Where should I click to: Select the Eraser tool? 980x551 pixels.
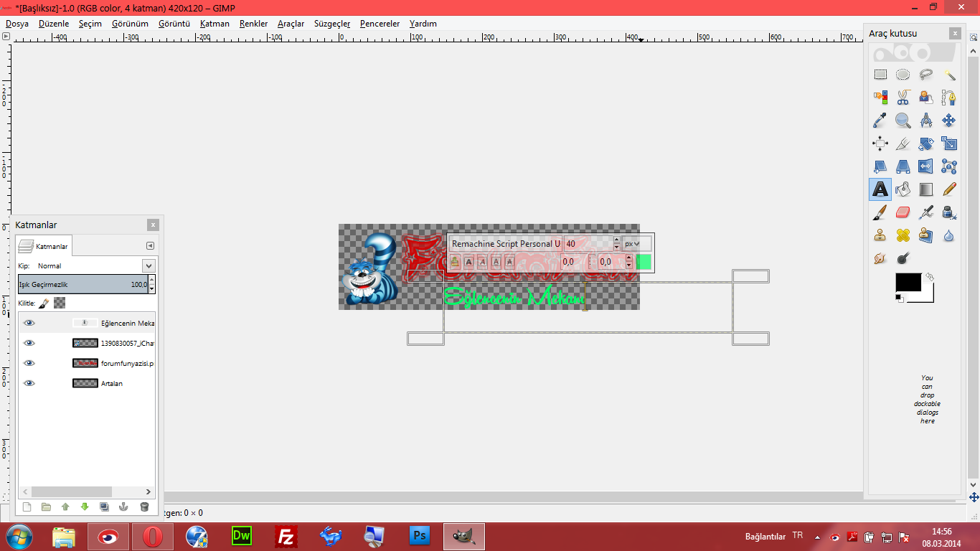tap(903, 212)
